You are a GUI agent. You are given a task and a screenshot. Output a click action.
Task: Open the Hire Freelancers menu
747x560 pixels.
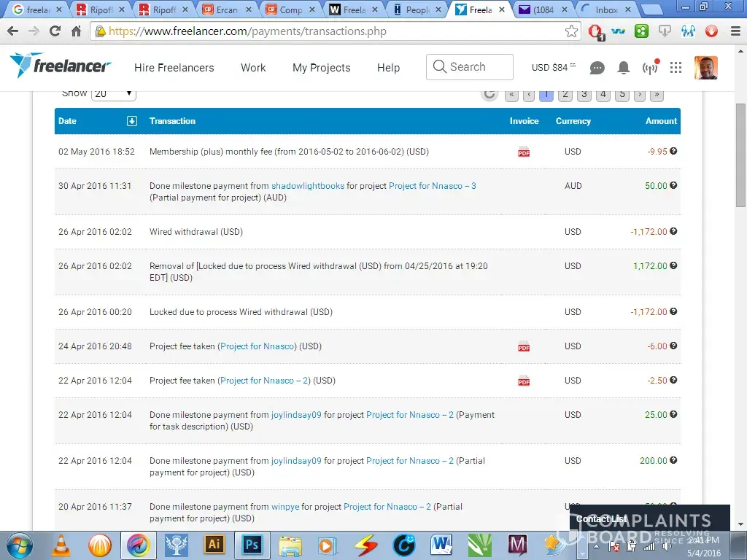pos(174,68)
